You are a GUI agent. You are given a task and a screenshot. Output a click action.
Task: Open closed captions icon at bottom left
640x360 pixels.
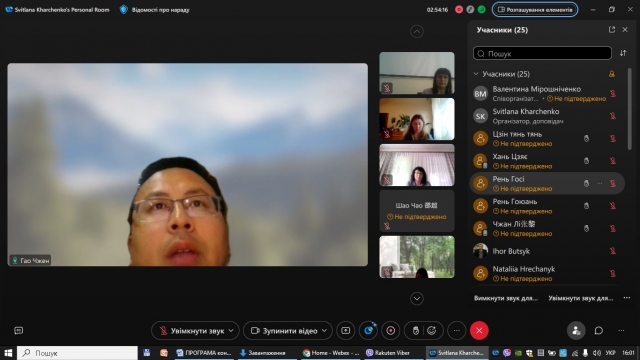coord(18,331)
